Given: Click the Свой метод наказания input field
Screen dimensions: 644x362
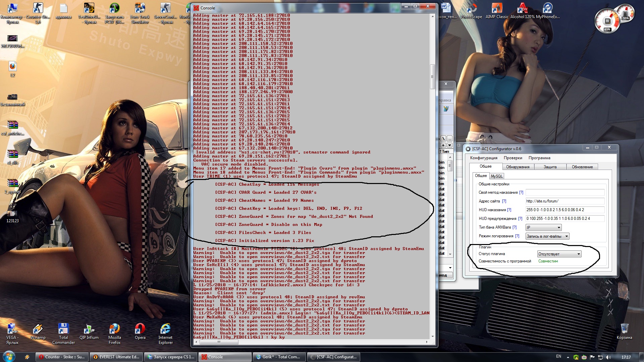Looking at the screenshot, I should 565,192.
